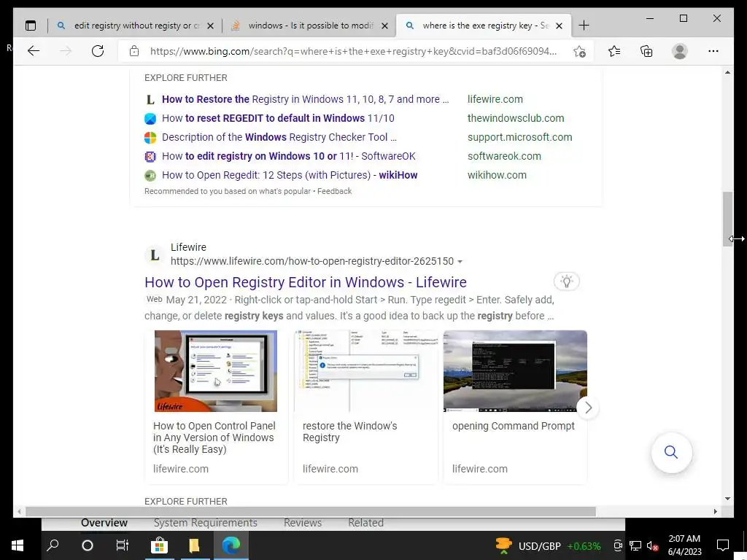Show next carousel cards with right chevron

pos(588,408)
